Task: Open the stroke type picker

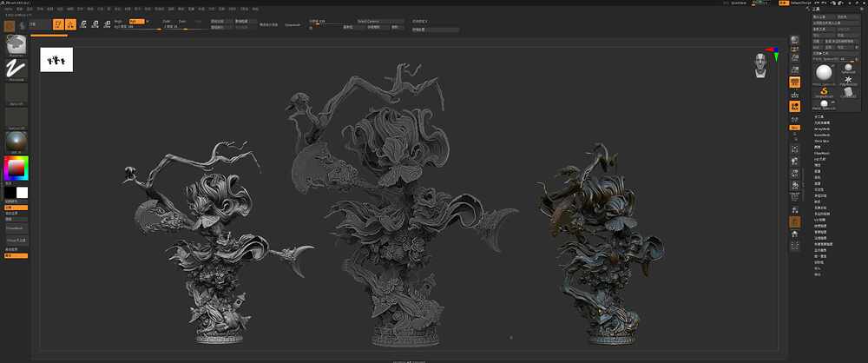Action: [16, 69]
